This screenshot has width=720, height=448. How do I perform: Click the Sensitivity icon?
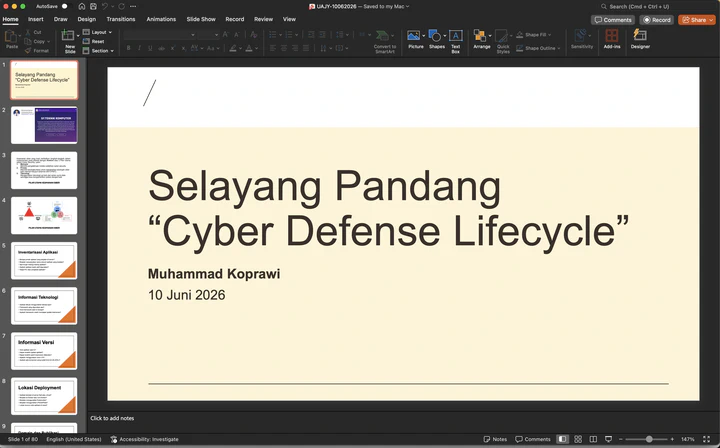(x=580, y=36)
